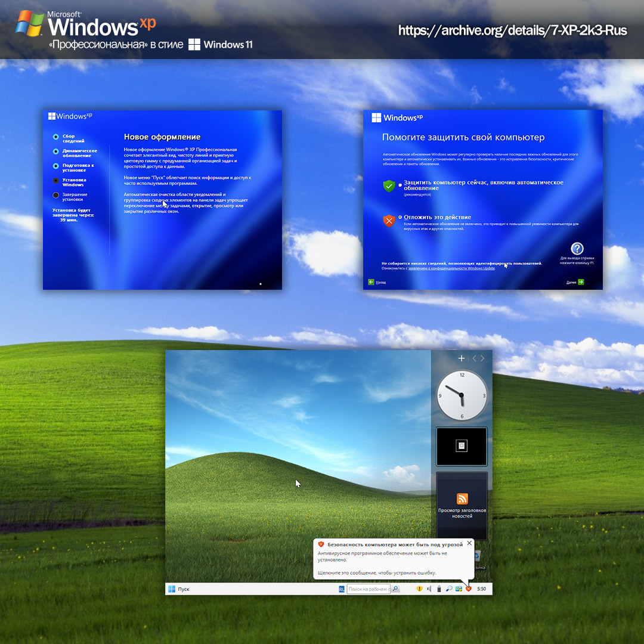644x644 pixels.
Task: Click the 'Сбор сведений' setup step
Action: tap(69, 138)
